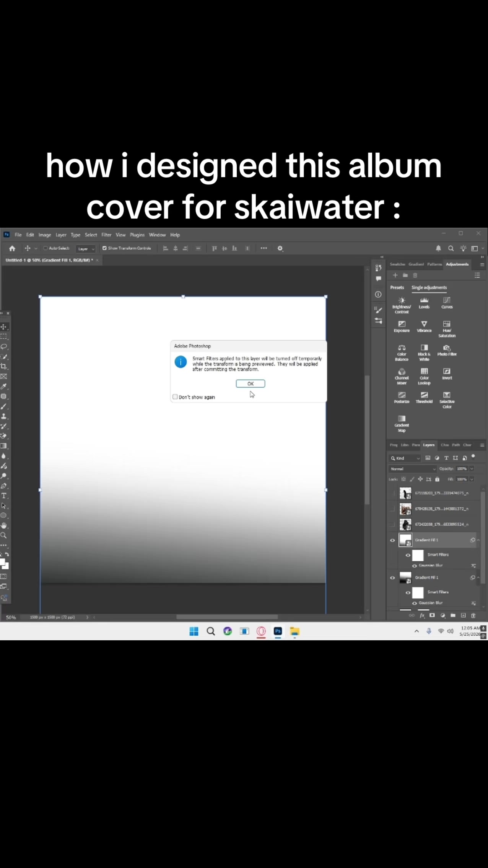This screenshot has width=488, height=868.
Task: Expand the layer Opacity dropdown arrow
Action: [x=472, y=469]
